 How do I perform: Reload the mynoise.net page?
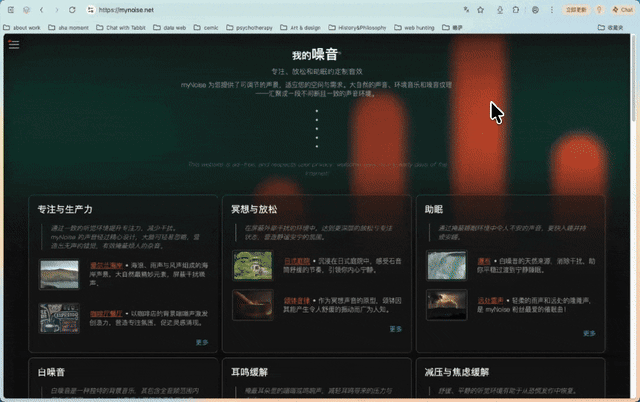[72, 10]
